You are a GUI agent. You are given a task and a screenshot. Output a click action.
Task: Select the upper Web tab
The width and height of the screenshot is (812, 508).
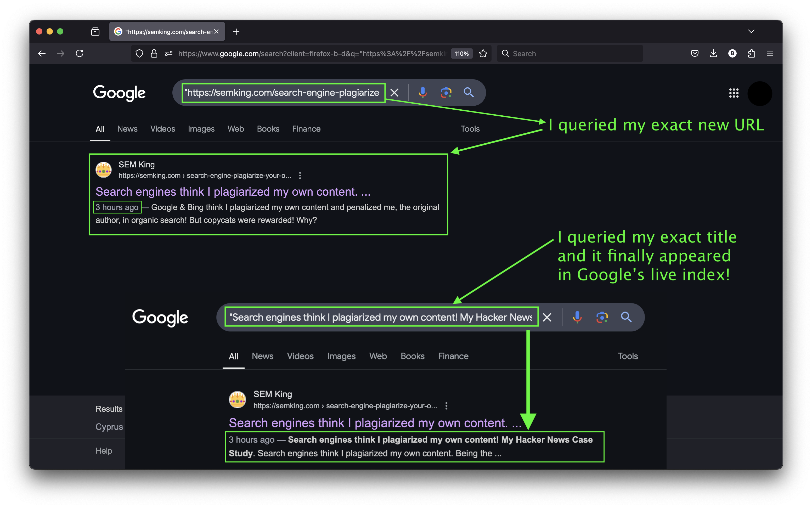235,129
